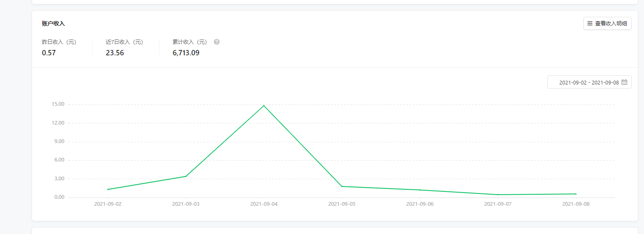Click the chart data point for 2021-09-05
The height and width of the screenshot is (234, 644).
tap(342, 186)
